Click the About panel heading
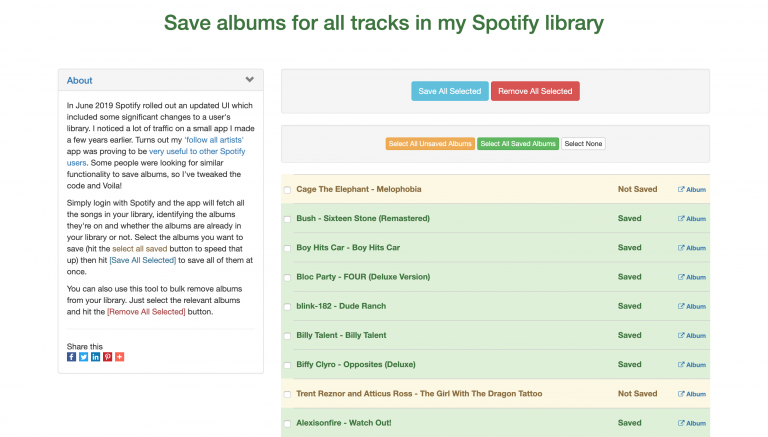768x437 pixels. pos(79,80)
